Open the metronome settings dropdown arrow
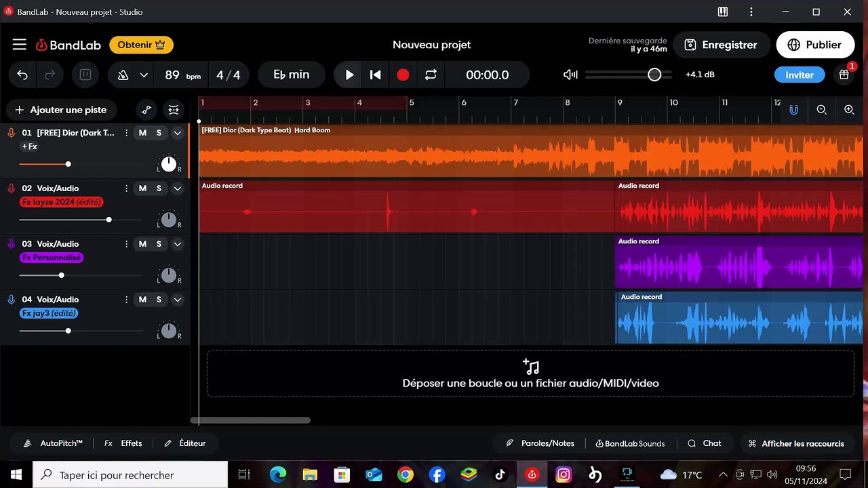The width and height of the screenshot is (868, 488). pyautogui.click(x=144, y=75)
